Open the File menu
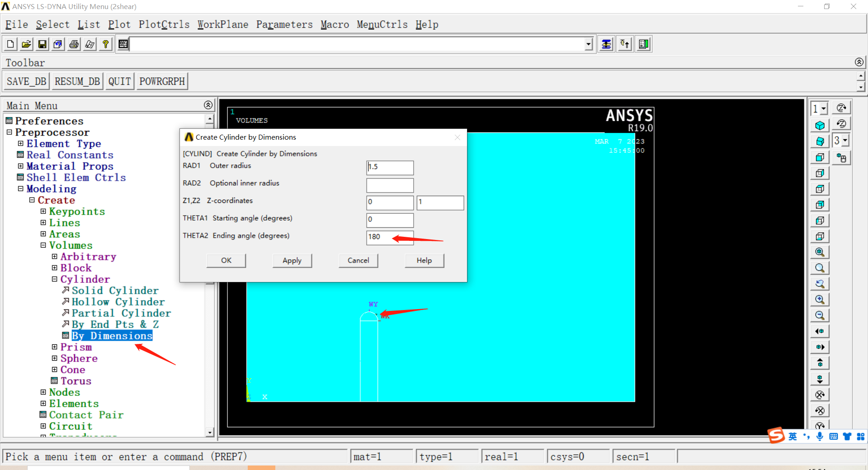 tap(17, 24)
